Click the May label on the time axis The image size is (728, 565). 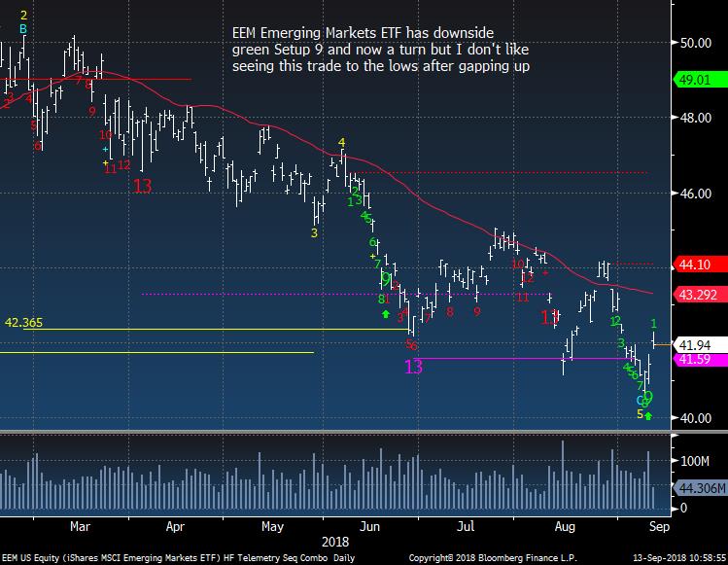[x=272, y=526]
